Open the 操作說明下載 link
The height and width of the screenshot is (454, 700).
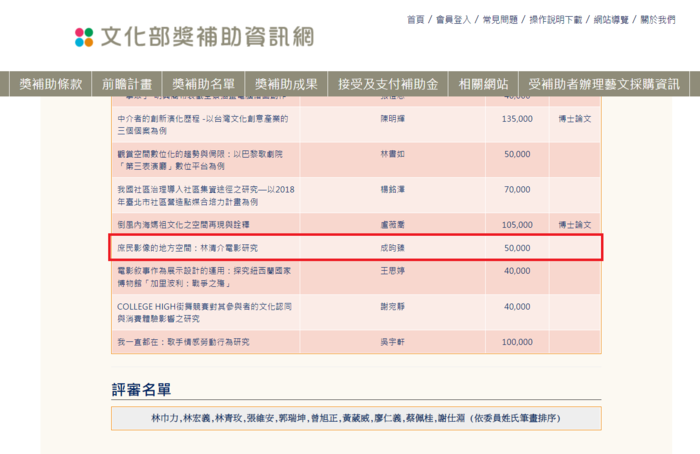tap(556, 20)
